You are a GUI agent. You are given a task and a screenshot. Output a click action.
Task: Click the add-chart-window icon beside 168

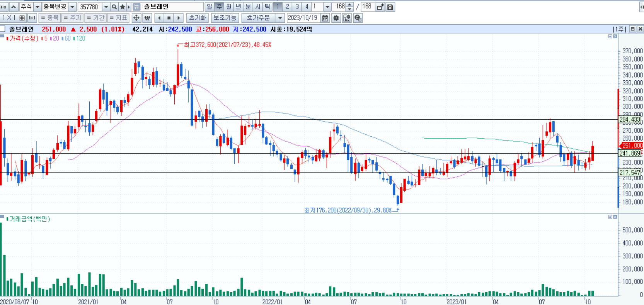[380, 7]
